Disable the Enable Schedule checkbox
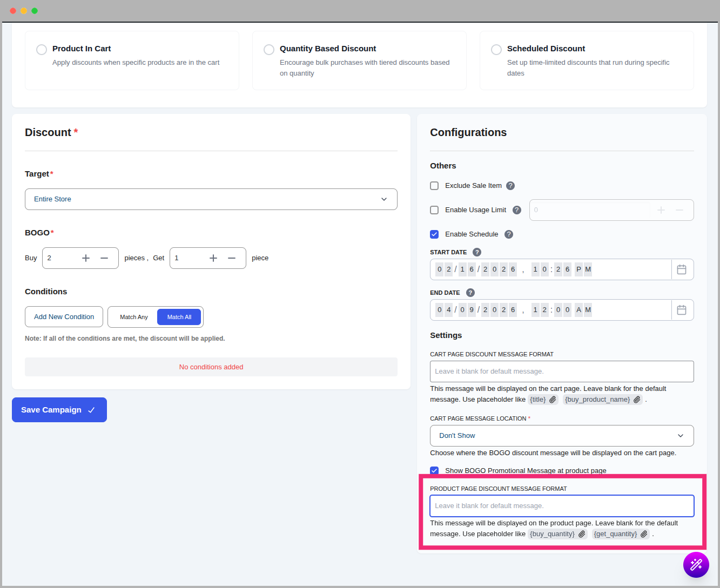 click(434, 234)
